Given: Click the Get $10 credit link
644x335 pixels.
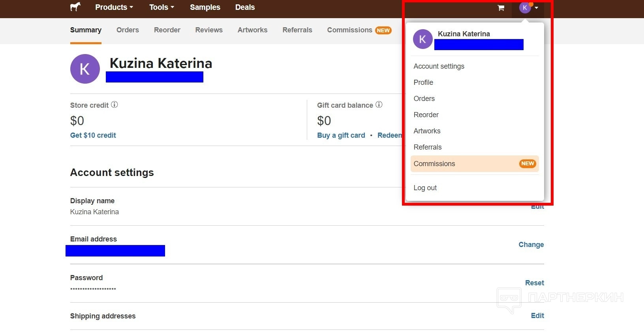Looking at the screenshot, I should [x=93, y=135].
